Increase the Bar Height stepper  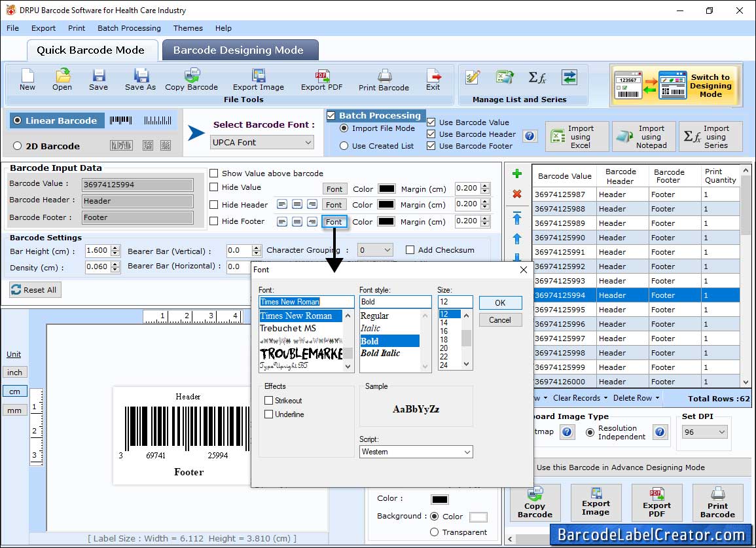(115, 248)
